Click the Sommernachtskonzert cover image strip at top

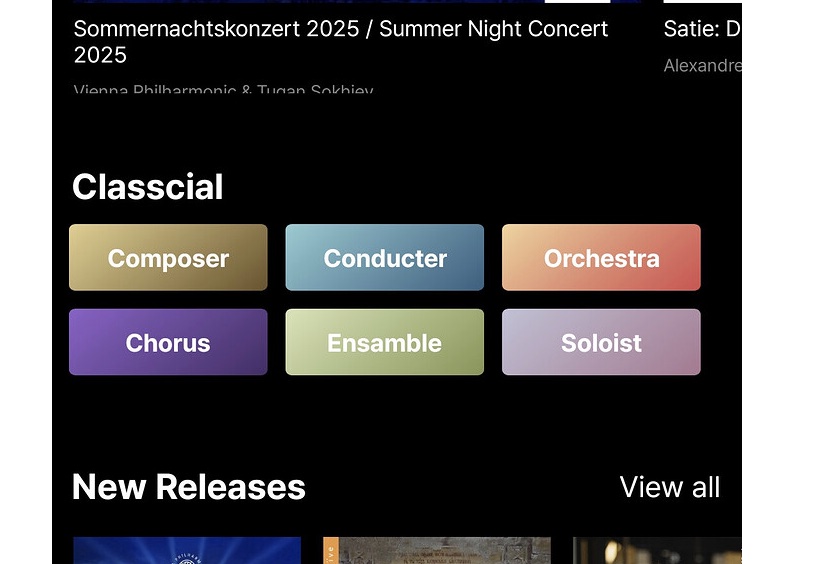click(x=357, y=2)
